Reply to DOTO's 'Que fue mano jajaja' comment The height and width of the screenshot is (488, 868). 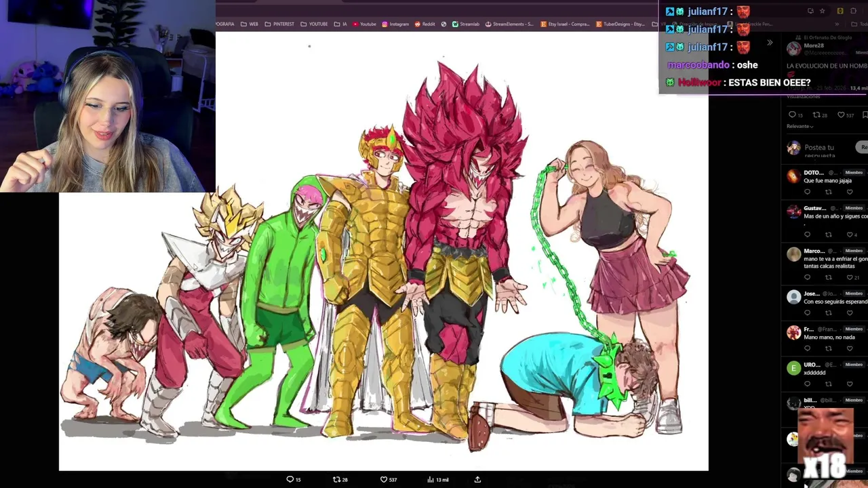(x=807, y=192)
